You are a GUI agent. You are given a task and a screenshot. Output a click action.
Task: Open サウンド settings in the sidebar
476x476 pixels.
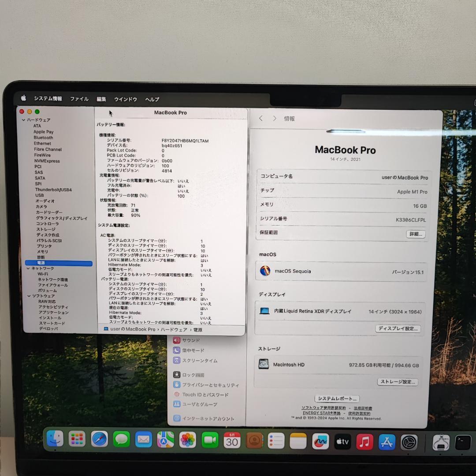[x=177, y=340]
